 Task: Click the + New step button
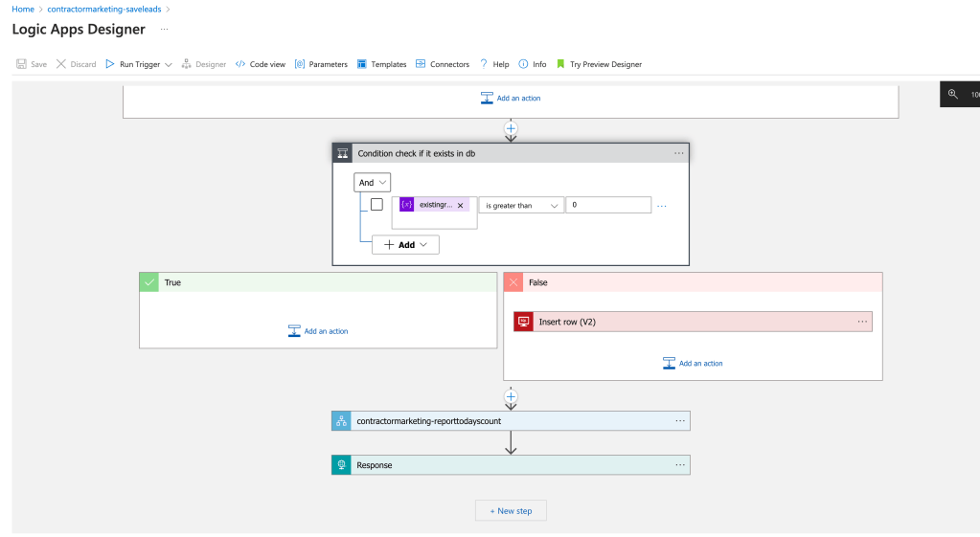pyautogui.click(x=511, y=510)
